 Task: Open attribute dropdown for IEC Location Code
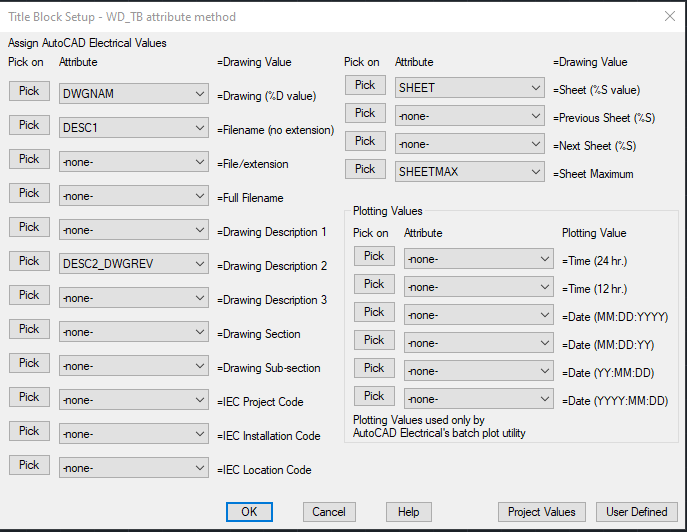(134, 468)
